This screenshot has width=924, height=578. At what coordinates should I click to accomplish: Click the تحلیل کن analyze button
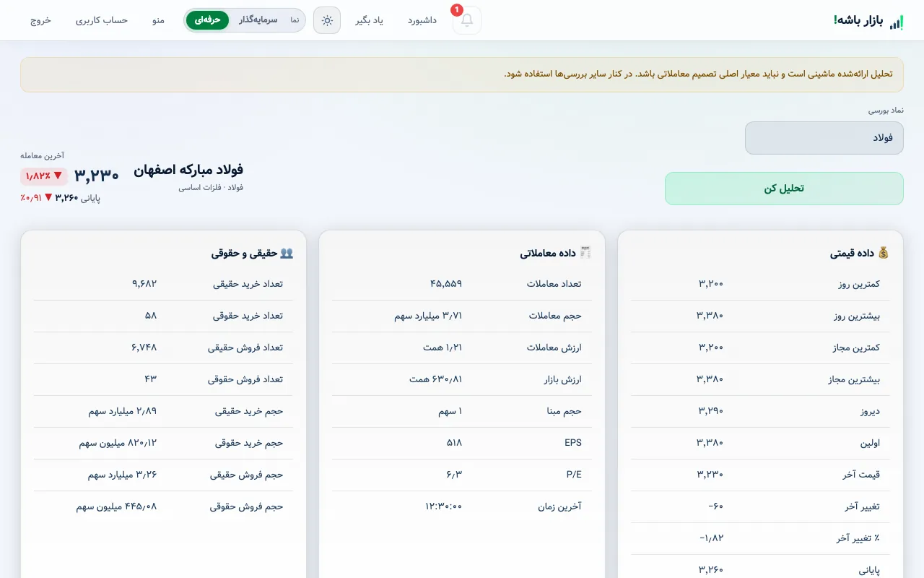tap(784, 189)
